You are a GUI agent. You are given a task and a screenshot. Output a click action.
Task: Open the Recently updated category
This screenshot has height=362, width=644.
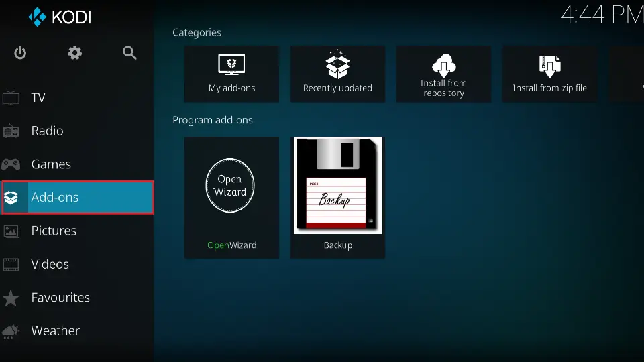[x=337, y=74]
